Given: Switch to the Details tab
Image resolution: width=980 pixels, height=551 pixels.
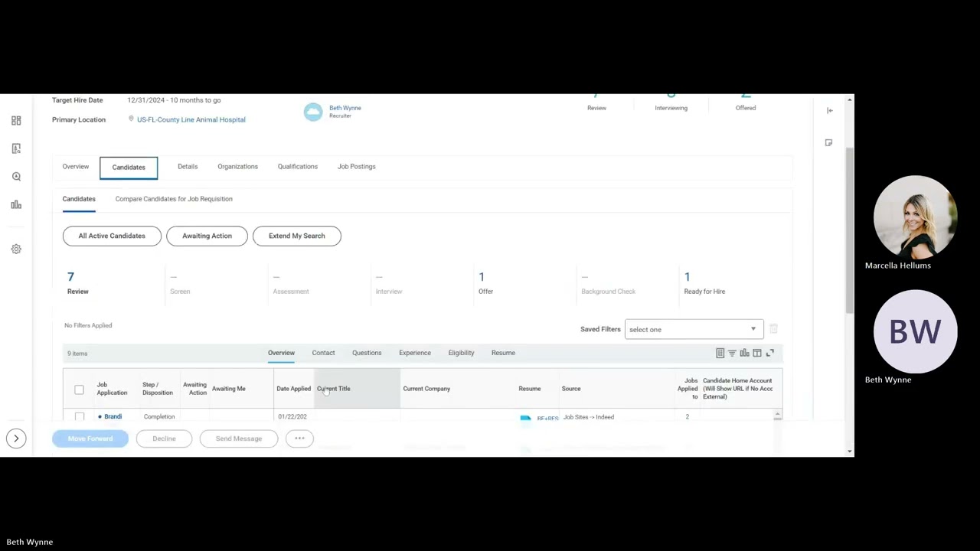Looking at the screenshot, I should click(x=188, y=167).
